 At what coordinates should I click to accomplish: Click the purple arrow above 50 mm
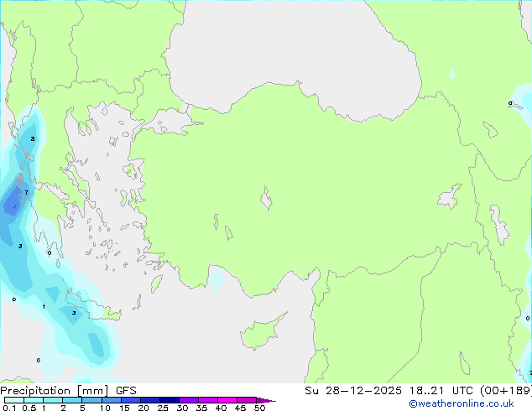[x=266, y=400]
